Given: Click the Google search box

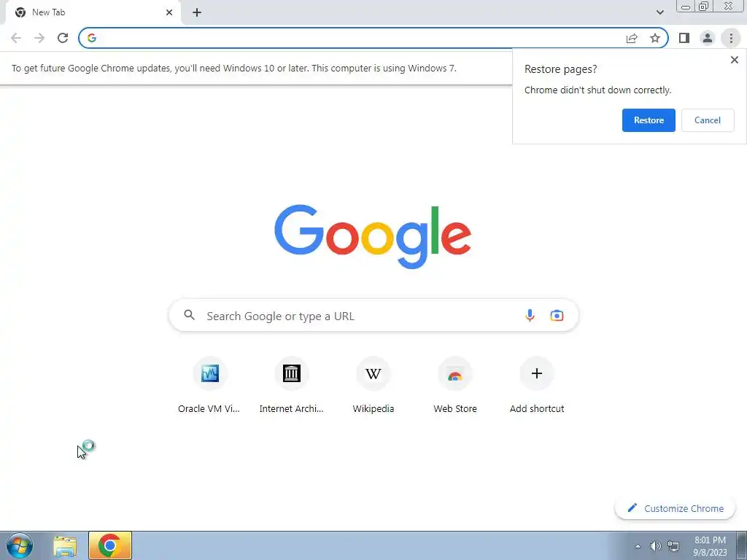Looking at the screenshot, I should (373, 315).
